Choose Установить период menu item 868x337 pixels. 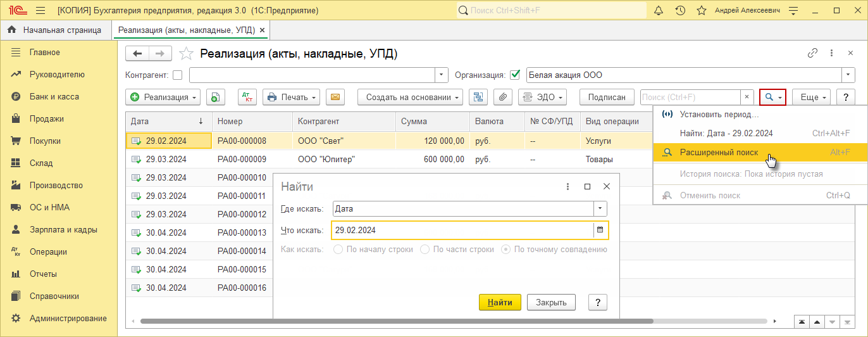tap(760, 115)
